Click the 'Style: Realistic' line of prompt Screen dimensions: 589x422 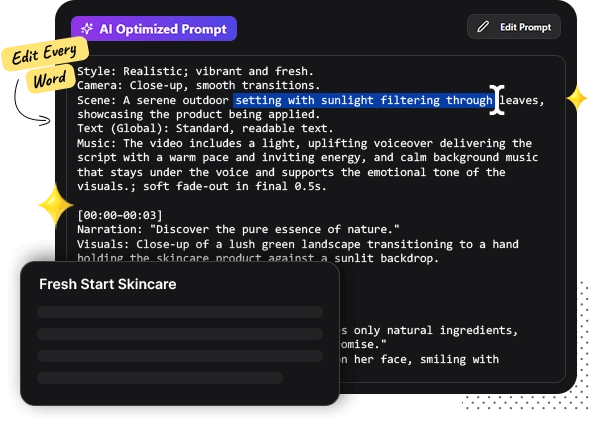tap(195, 71)
